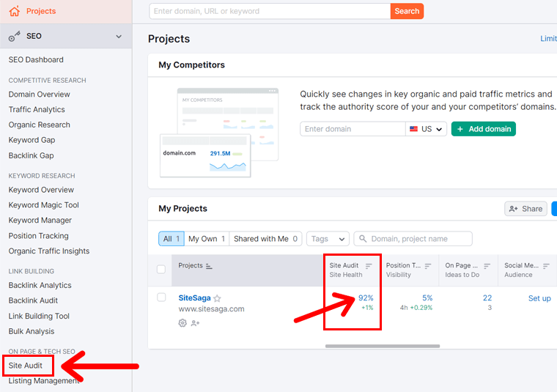Click the share-user icon under SiteSaga
Screen dimensions: 557x392
[196, 323]
